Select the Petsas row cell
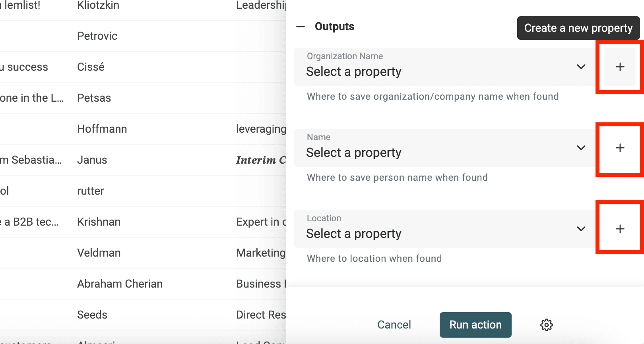 point(94,98)
